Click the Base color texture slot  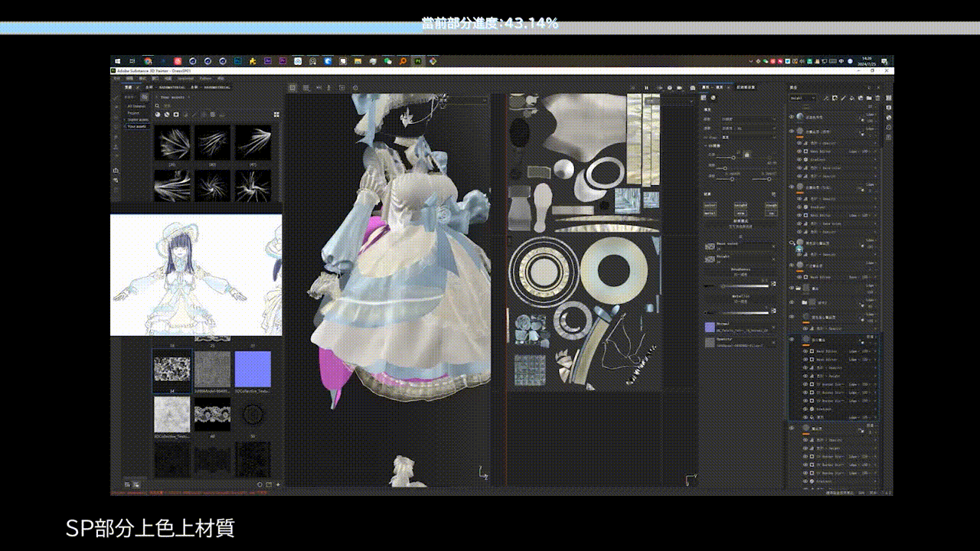tap(739, 246)
